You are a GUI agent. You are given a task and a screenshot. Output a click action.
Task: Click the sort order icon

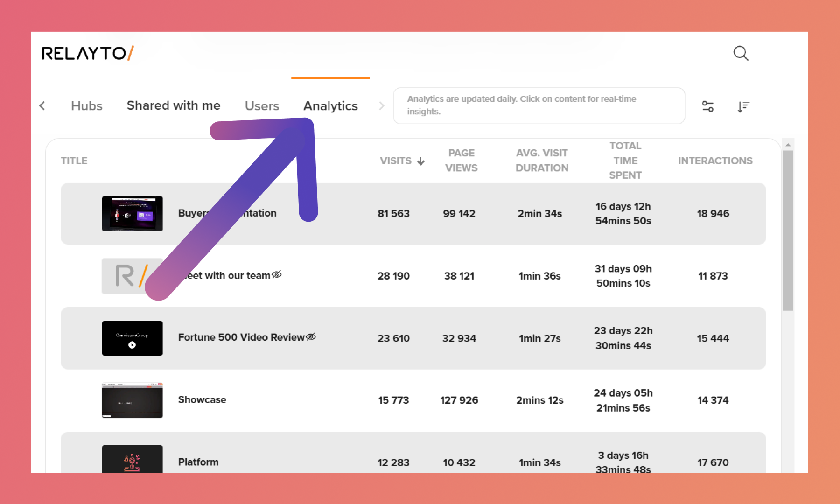click(x=743, y=107)
